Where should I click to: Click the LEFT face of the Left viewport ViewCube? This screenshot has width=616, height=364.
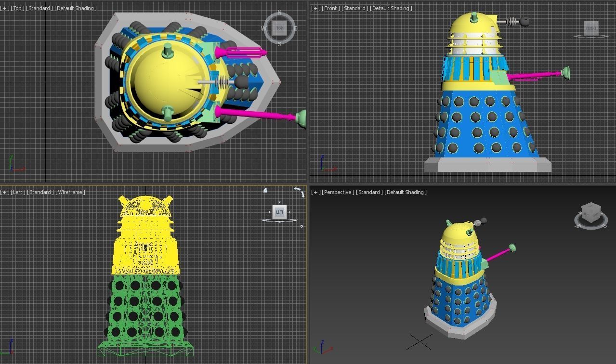coord(280,212)
